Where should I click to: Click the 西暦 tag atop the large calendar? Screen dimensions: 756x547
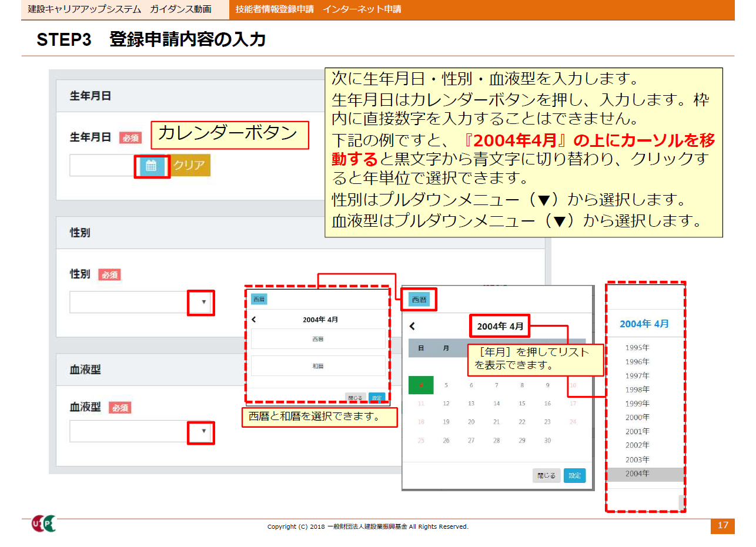pos(419,300)
